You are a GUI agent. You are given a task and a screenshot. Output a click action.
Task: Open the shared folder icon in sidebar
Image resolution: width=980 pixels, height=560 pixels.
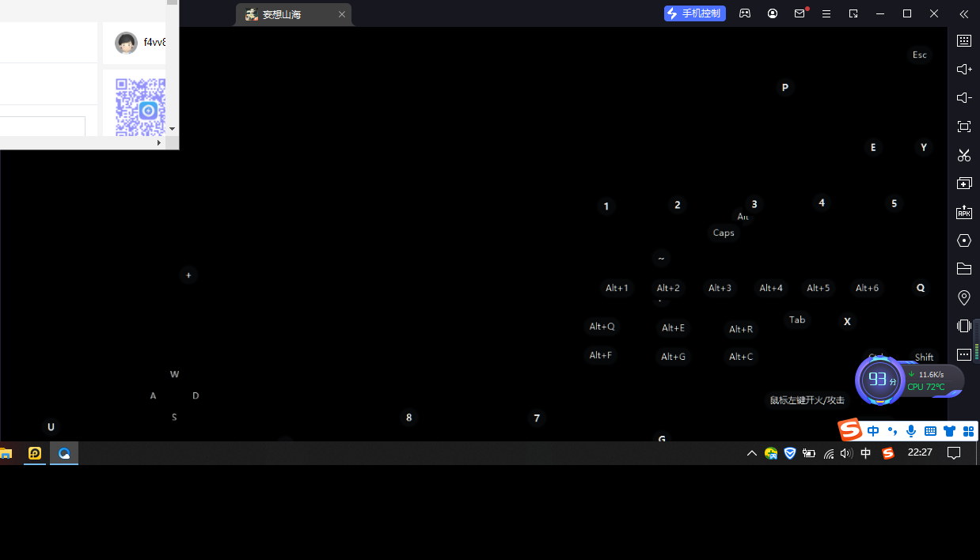pos(963,269)
